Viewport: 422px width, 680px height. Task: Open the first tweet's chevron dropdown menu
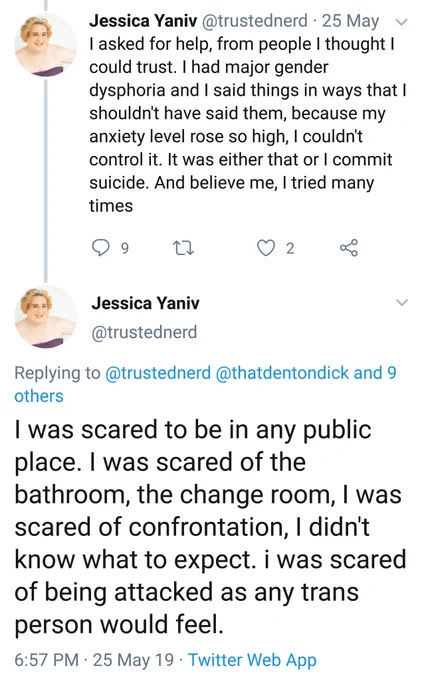pyautogui.click(x=402, y=22)
